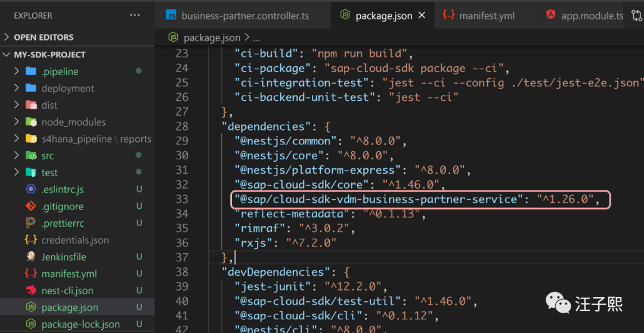Screen dimensions: 644x333
Task: Switch to business-partner.controller.ts tab
Action: pos(245,16)
